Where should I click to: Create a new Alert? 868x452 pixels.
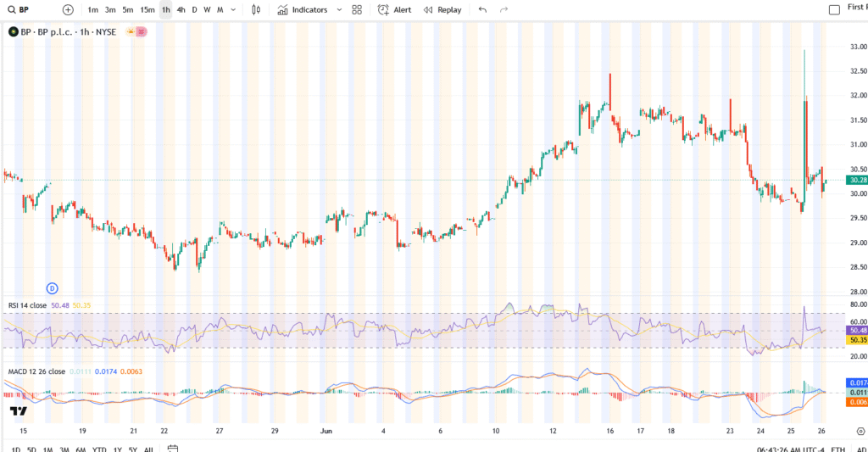[x=395, y=10]
